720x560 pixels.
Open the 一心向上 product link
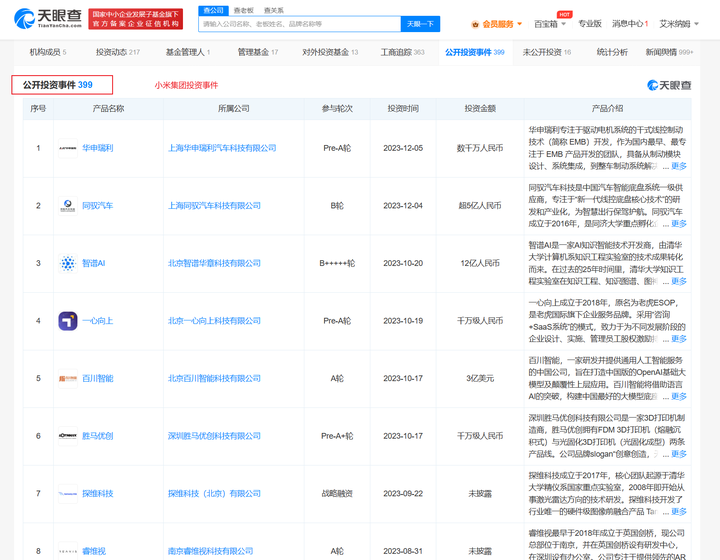(97, 321)
